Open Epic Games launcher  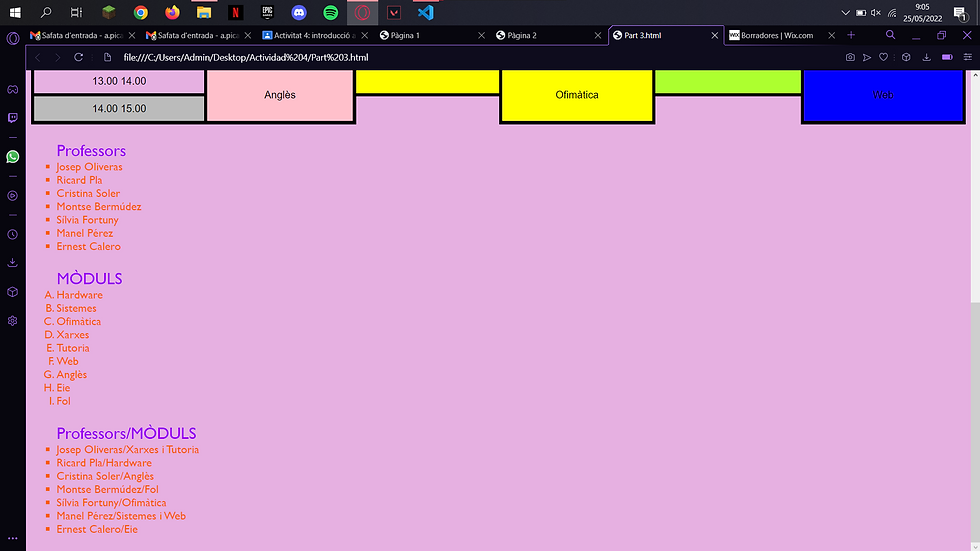(x=268, y=12)
